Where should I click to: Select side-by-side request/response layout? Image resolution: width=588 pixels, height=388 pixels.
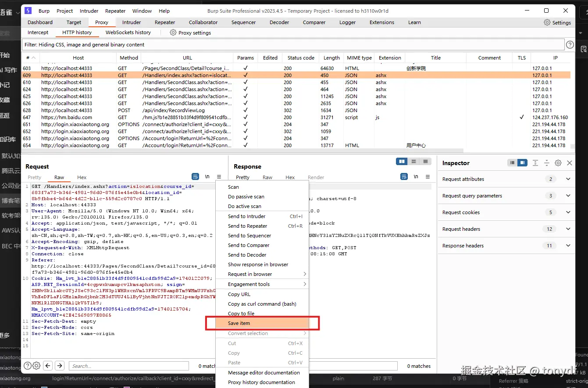point(402,162)
